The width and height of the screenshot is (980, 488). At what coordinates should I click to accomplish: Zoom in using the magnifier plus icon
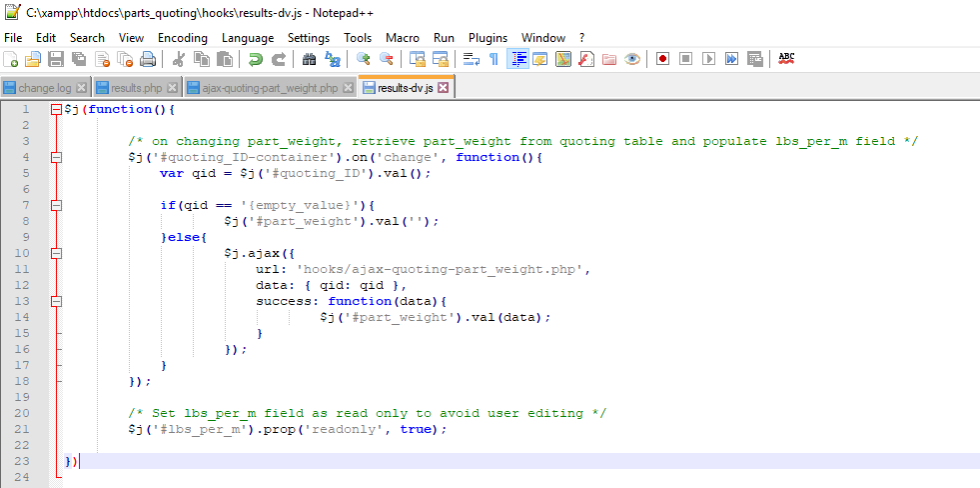[x=363, y=59]
